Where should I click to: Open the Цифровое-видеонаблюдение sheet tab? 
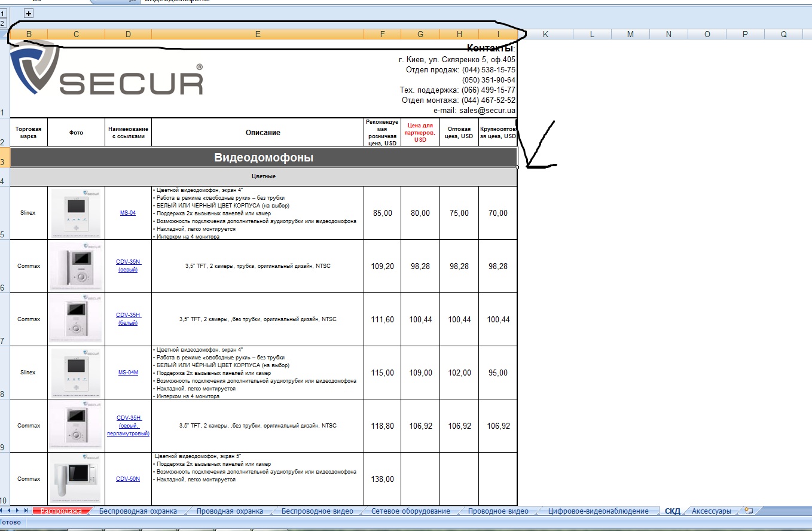click(x=599, y=511)
